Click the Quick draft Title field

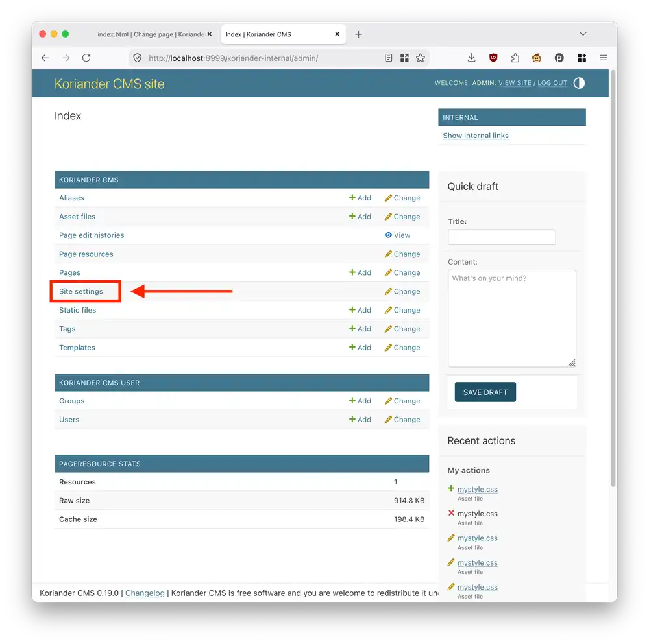(502, 237)
